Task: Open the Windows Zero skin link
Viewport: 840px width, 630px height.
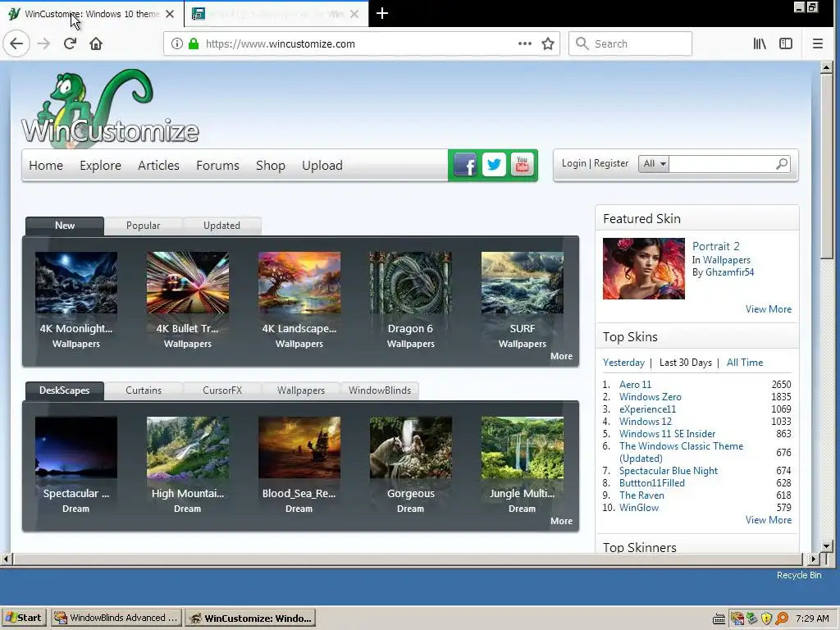Action: (x=651, y=397)
